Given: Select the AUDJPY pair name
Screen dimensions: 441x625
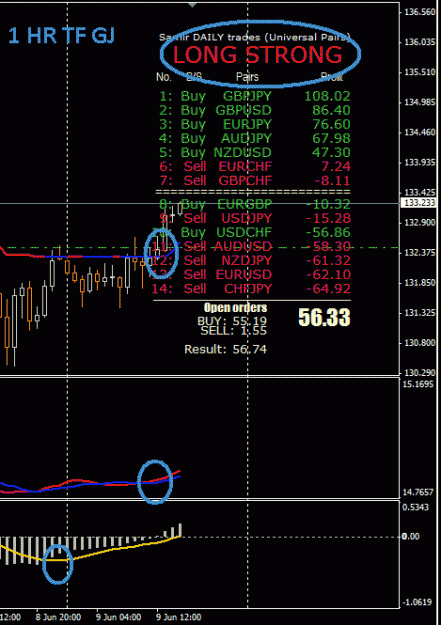Looking at the screenshot, I should point(246,138).
